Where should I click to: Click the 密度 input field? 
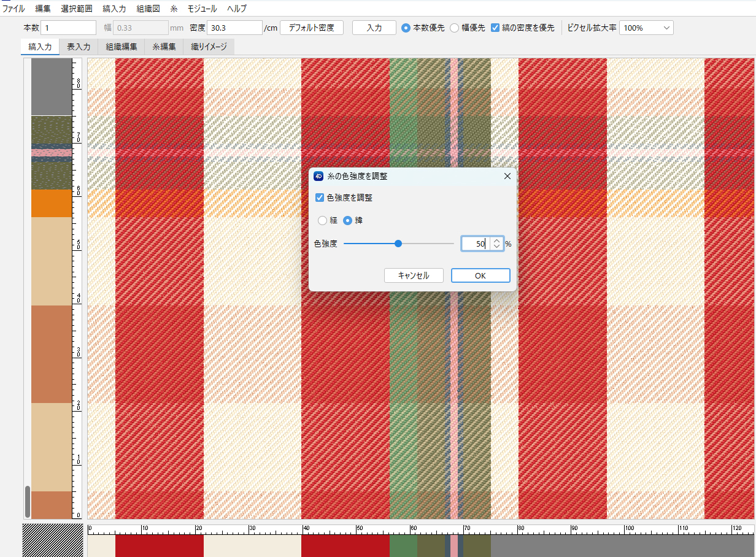tap(235, 28)
